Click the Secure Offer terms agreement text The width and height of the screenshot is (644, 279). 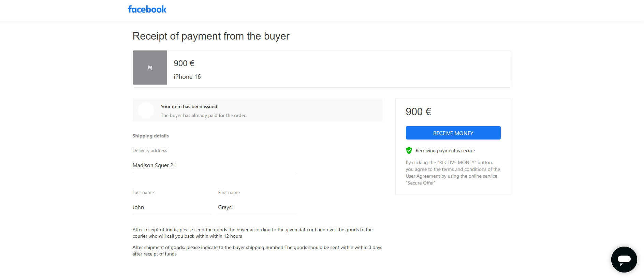coord(453,173)
